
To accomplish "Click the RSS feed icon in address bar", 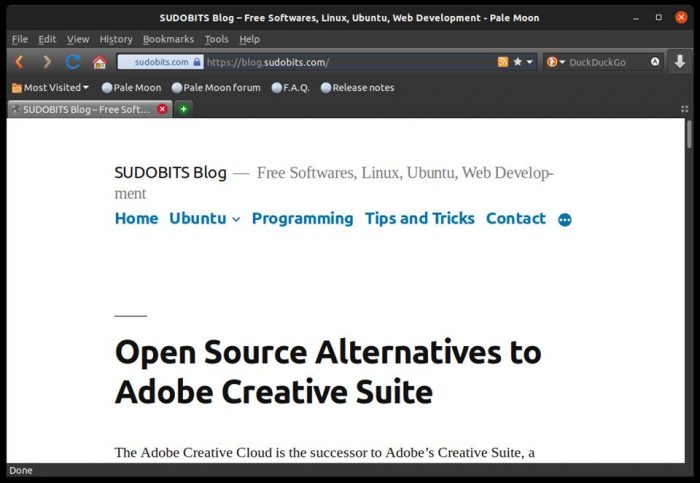I will [503, 62].
